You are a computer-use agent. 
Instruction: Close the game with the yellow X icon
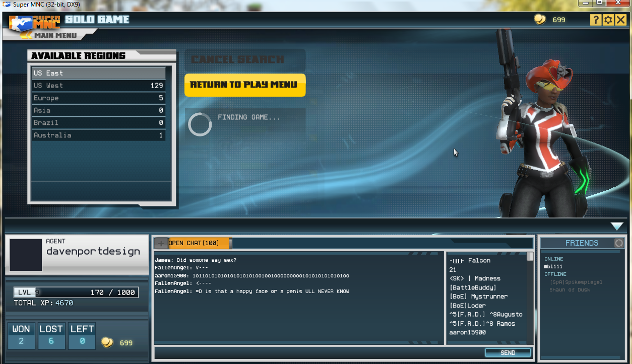pos(620,20)
